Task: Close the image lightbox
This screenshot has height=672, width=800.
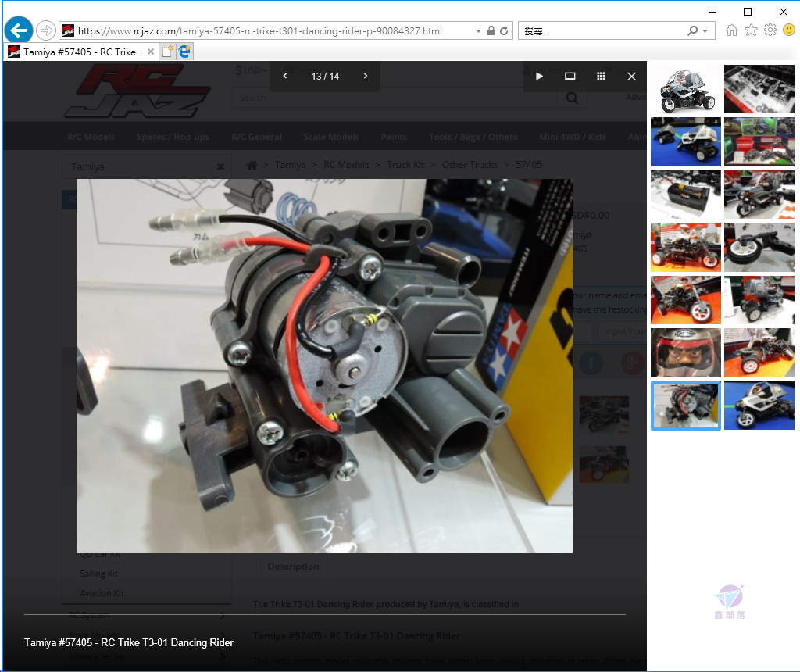Action: (x=631, y=76)
